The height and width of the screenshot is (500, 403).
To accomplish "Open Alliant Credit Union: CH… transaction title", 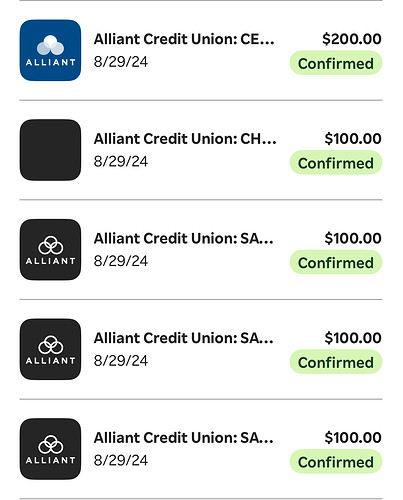I will (x=185, y=139).
